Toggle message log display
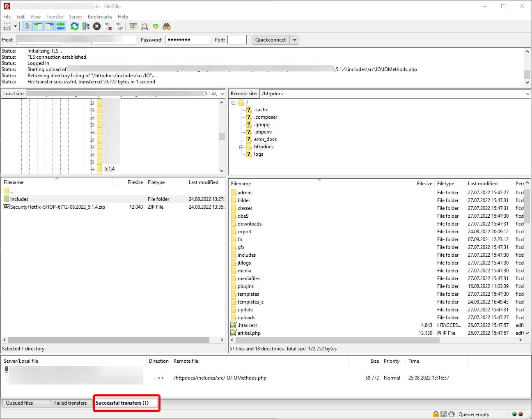This screenshot has height=419, width=532. [27, 26]
